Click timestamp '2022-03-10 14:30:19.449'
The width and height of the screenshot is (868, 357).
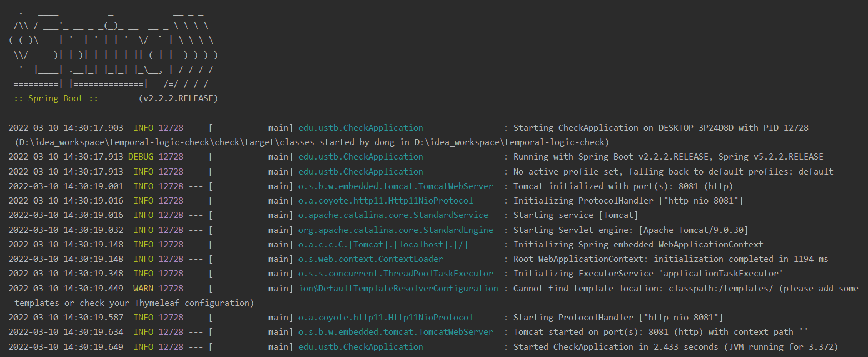tap(66, 288)
